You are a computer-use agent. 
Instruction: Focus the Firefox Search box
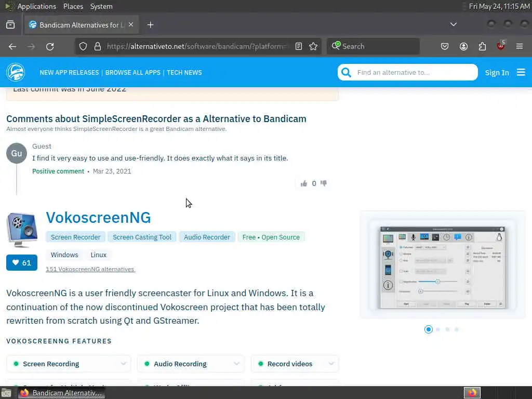point(373,46)
